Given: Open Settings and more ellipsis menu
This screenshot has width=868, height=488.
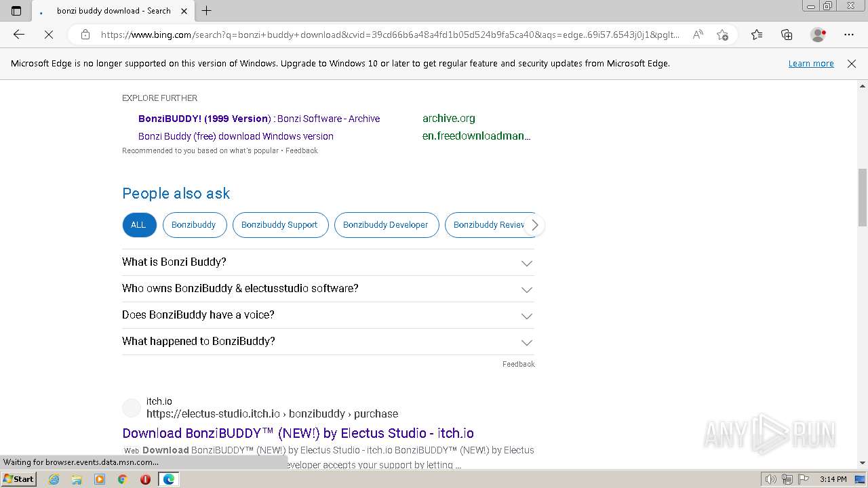Looking at the screenshot, I should (x=849, y=35).
